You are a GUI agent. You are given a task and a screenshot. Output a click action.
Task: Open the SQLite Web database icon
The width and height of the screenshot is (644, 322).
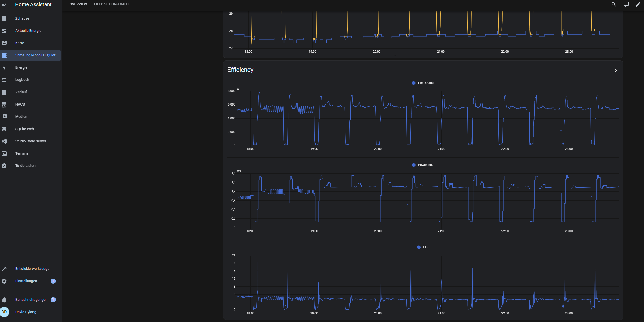[4, 129]
